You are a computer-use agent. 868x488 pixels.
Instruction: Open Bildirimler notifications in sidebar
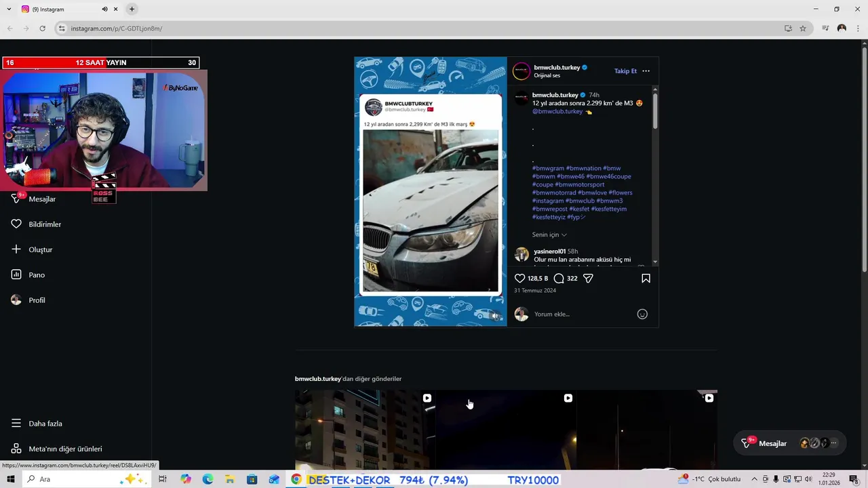(37, 224)
